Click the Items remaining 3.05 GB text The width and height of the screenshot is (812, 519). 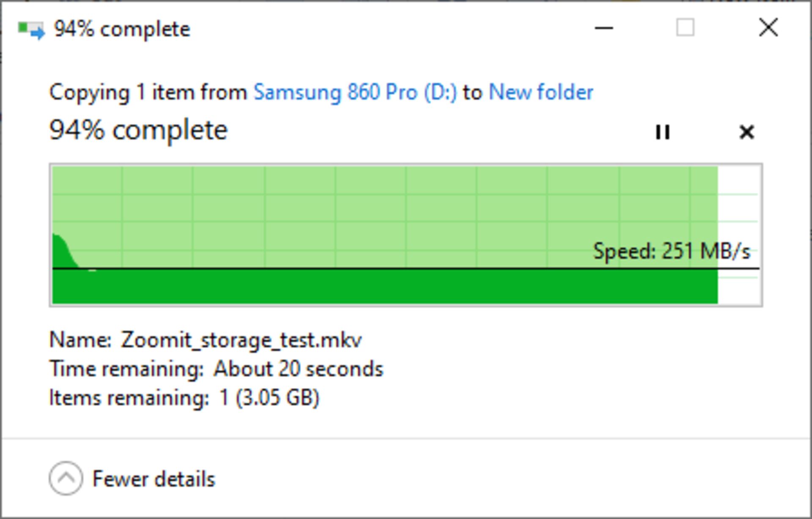[185, 397]
